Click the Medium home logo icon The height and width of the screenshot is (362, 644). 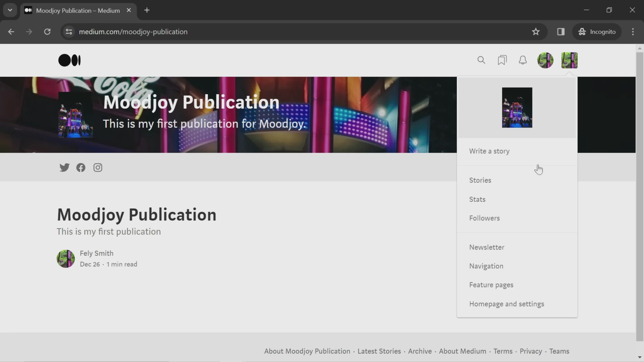[x=69, y=60]
